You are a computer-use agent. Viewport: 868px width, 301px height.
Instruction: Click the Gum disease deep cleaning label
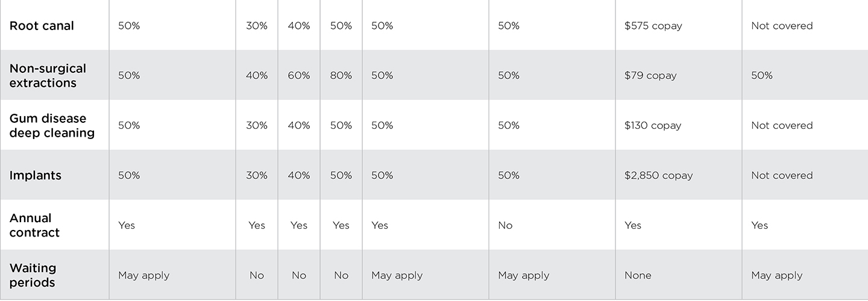tap(52, 126)
